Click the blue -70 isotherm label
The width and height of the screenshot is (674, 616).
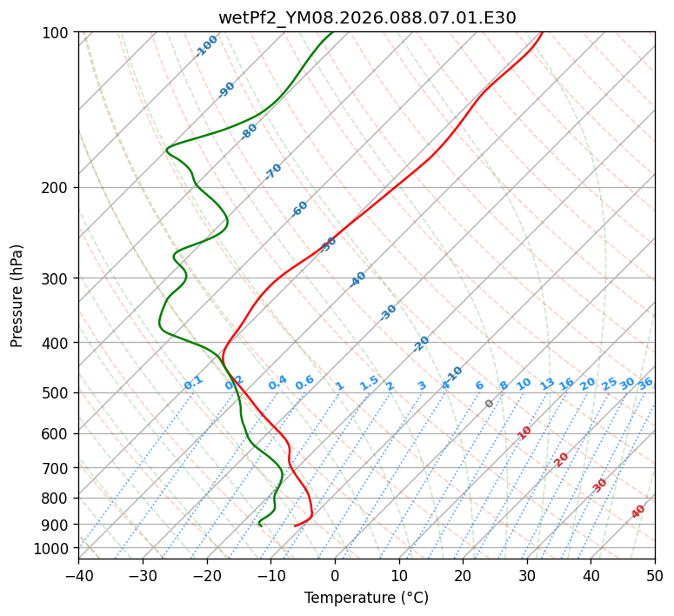click(273, 171)
